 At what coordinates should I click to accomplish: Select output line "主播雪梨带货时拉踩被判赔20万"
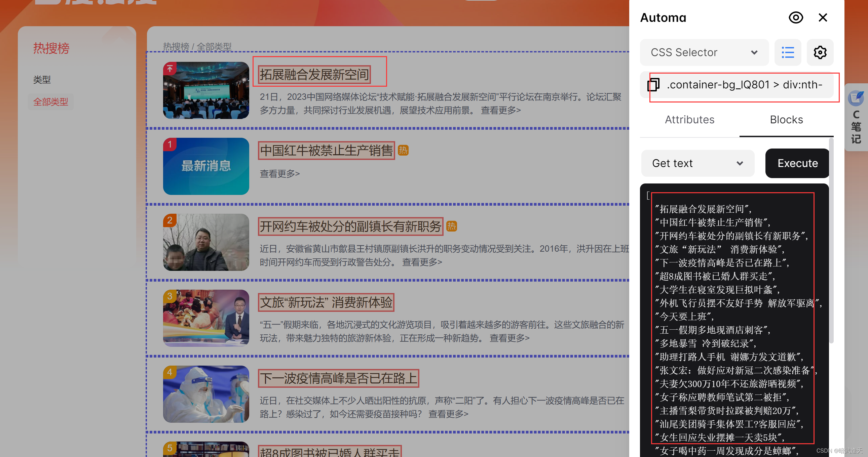point(726,411)
